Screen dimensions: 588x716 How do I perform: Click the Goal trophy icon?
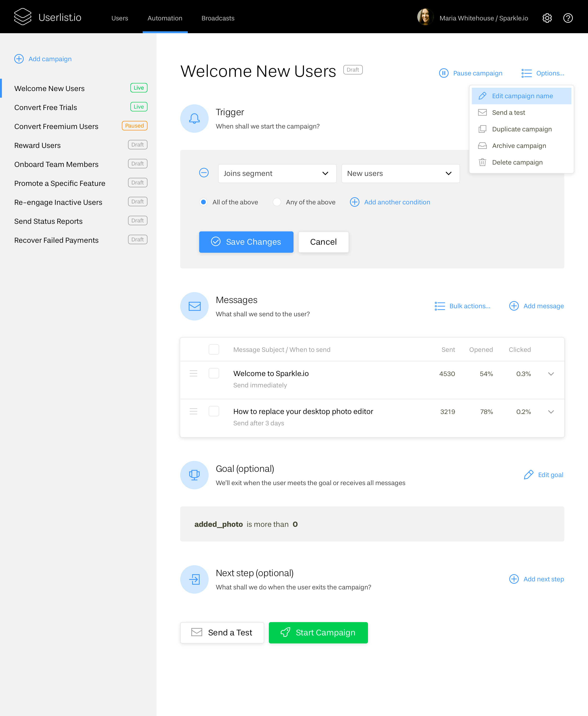194,475
